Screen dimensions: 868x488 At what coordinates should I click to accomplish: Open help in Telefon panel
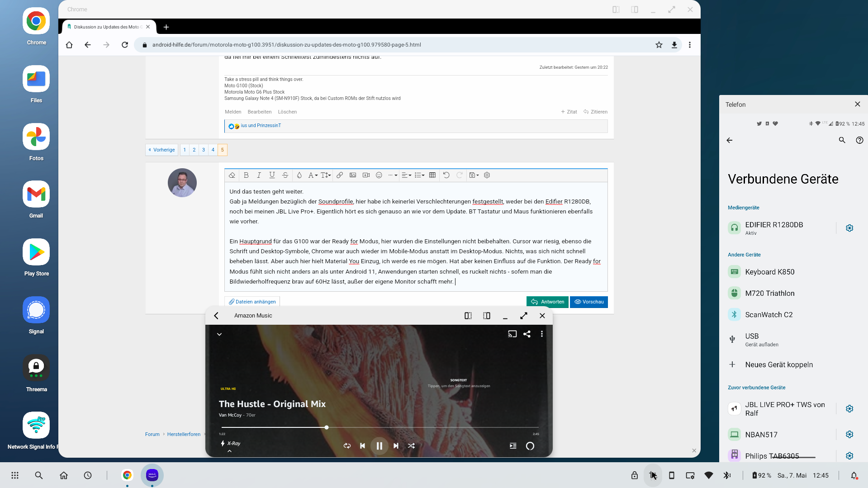pyautogui.click(x=859, y=141)
